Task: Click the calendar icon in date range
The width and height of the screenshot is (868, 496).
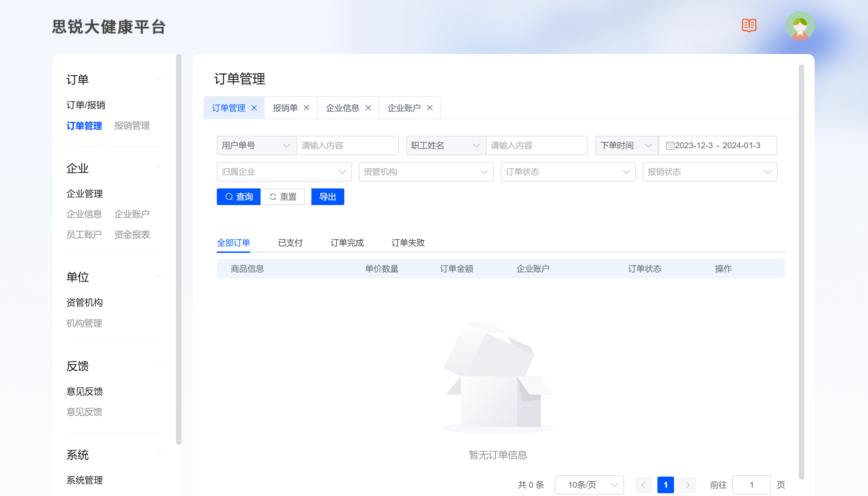Action: [x=670, y=145]
